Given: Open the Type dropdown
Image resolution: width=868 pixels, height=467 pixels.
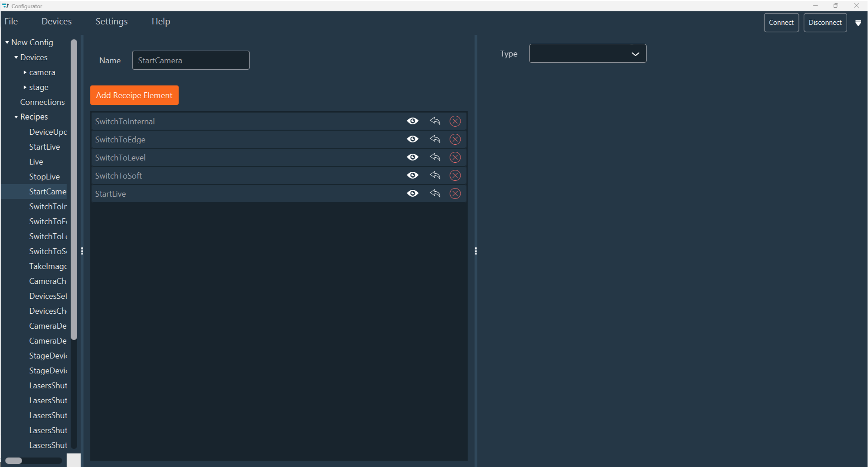Looking at the screenshot, I should click(x=587, y=54).
